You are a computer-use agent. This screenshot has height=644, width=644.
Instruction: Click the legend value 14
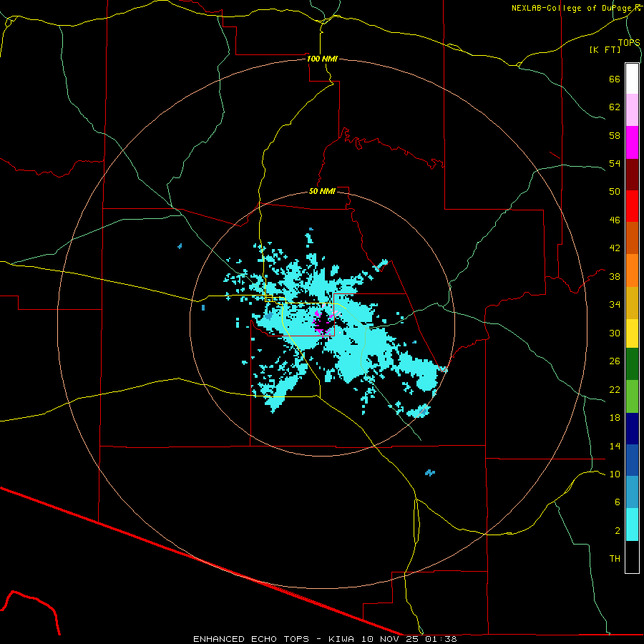click(615, 446)
